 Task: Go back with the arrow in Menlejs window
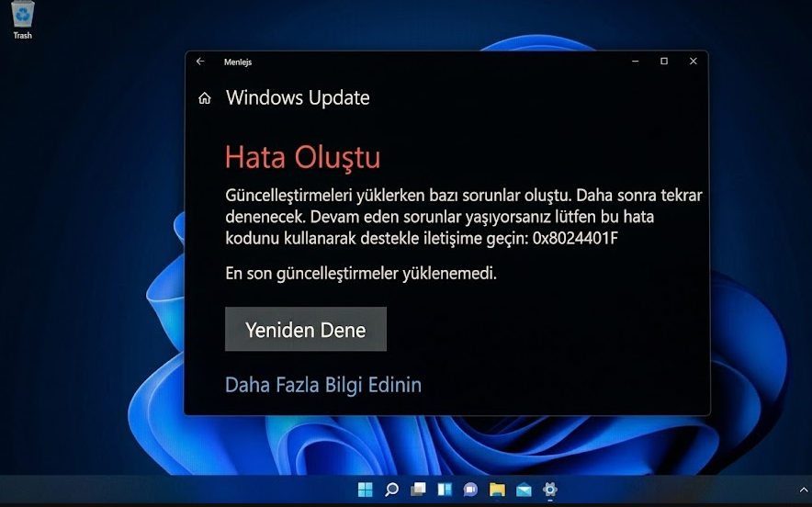(200, 62)
